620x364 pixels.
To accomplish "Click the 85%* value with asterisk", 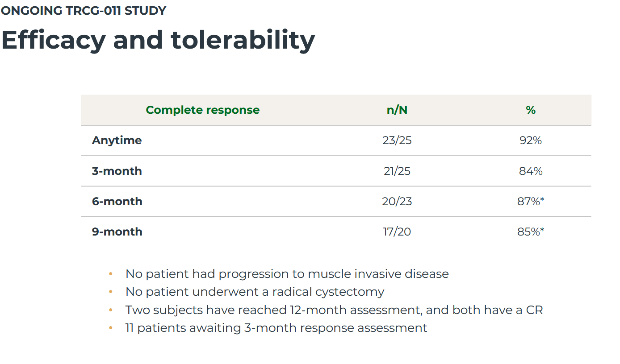I will click(x=531, y=232).
